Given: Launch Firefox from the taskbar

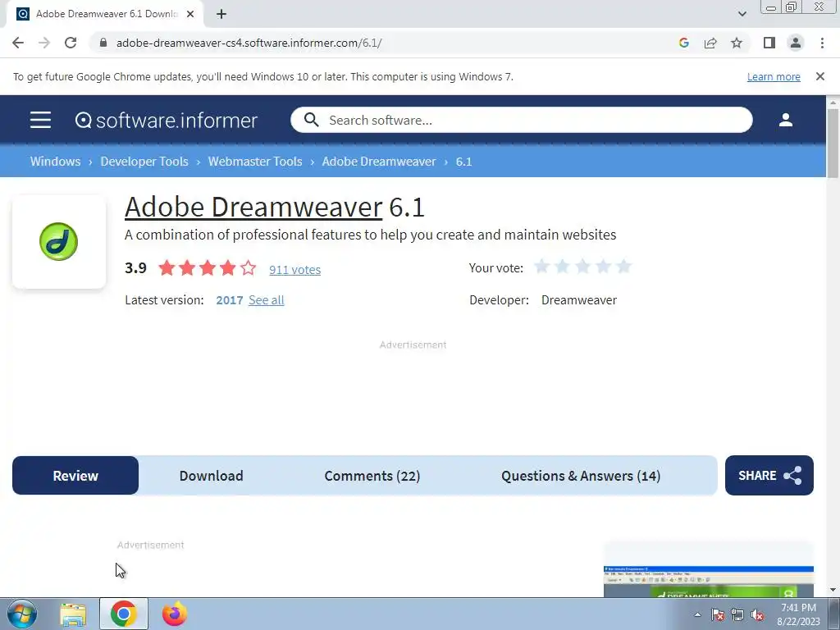Looking at the screenshot, I should click(x=175, y=614).
